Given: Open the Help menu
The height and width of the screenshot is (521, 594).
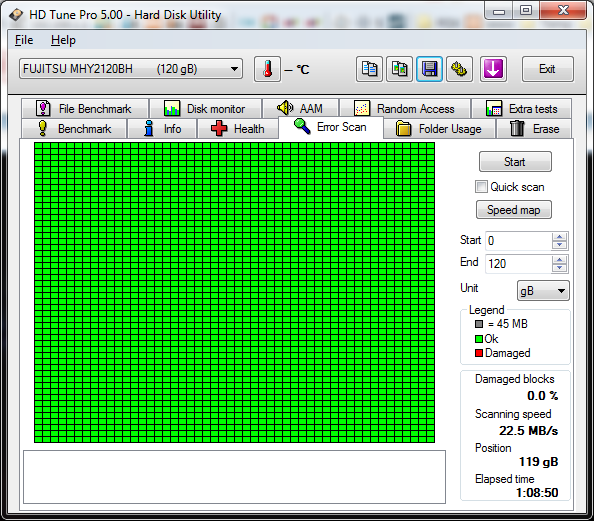Looking at the screenshot, I should pos(63,40).
